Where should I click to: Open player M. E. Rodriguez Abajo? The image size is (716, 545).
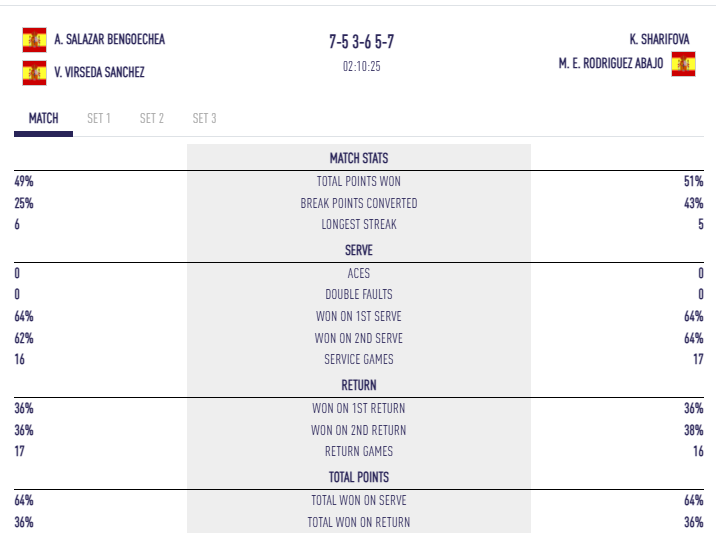(x=611, y=64)
